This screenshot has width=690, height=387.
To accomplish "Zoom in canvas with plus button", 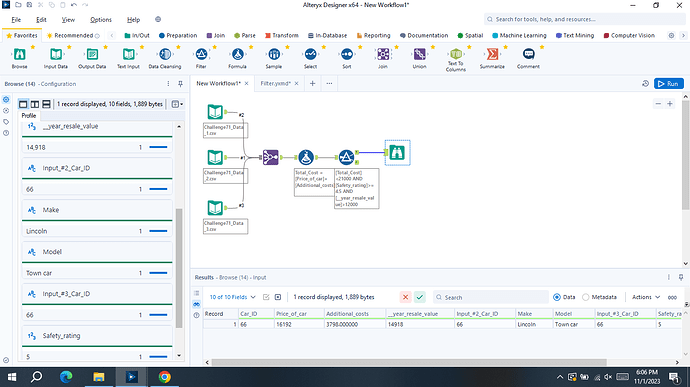I will click(x=670, y=104).
